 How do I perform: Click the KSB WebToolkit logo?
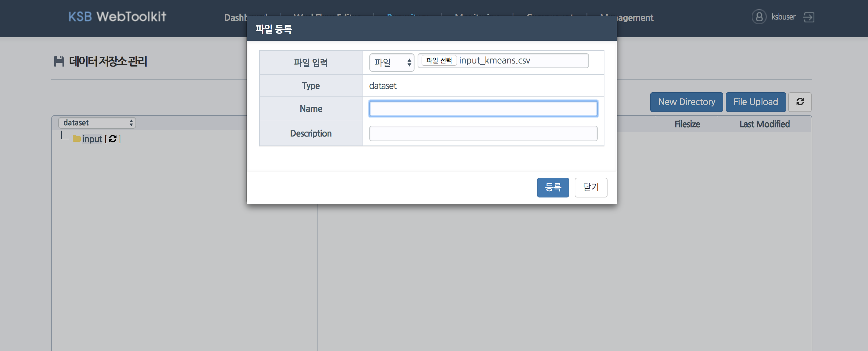[x=117, y=16]
